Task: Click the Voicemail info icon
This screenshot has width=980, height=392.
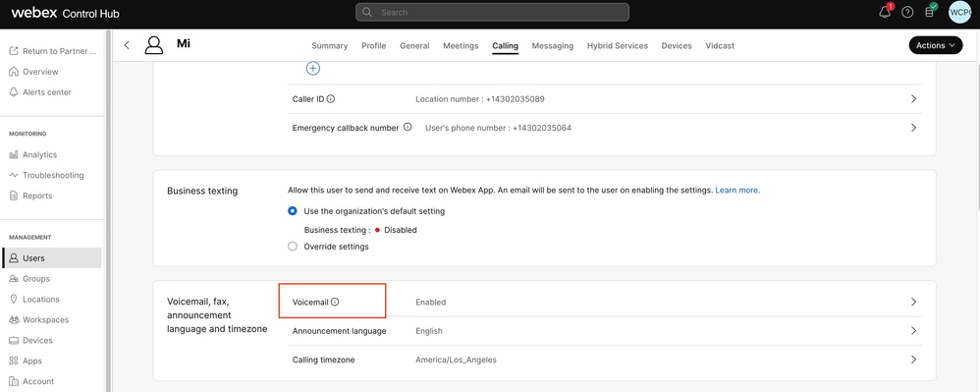Action: (x=335, y=302)
